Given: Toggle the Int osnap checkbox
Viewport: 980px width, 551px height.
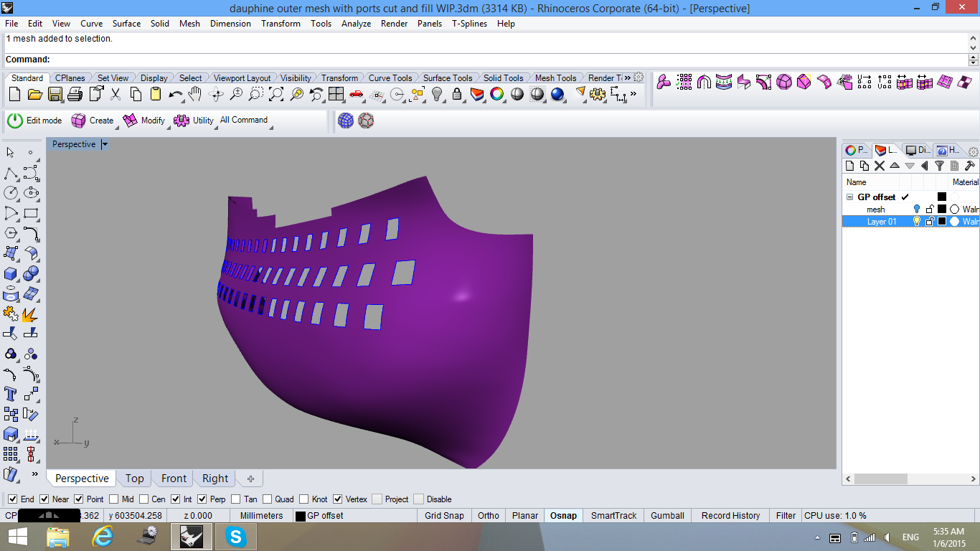Looking at the screenshot, I should point(176,499).
